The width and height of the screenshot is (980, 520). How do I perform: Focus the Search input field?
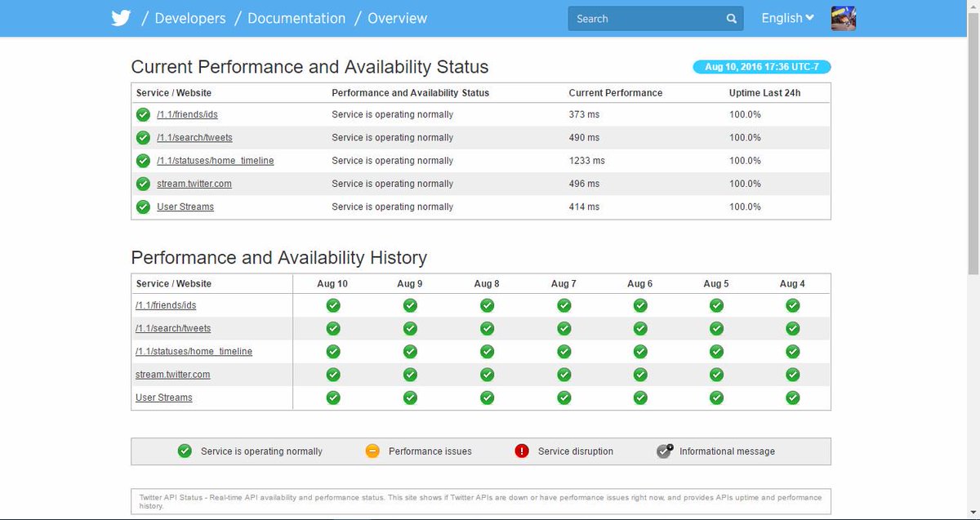pos(645,19)
